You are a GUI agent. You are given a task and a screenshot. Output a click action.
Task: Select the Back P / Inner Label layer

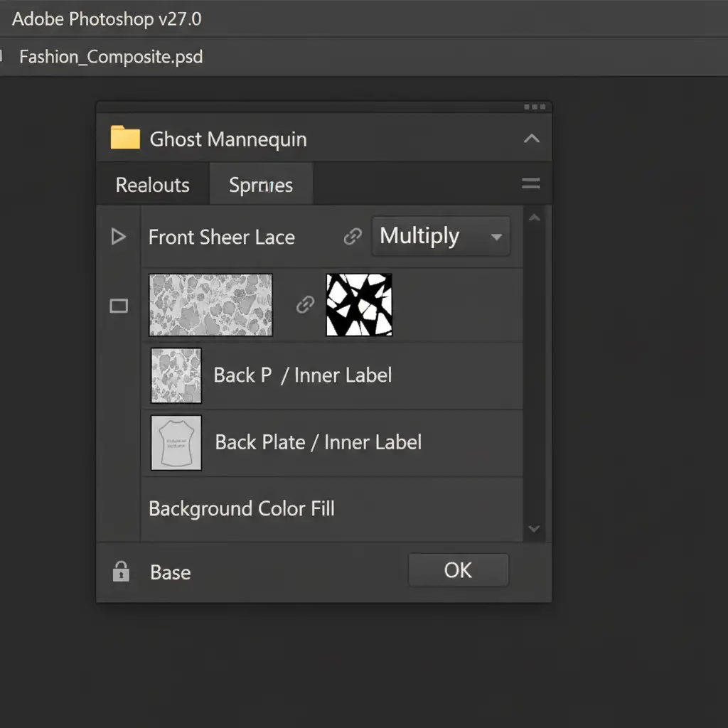(x=302, y=375)
